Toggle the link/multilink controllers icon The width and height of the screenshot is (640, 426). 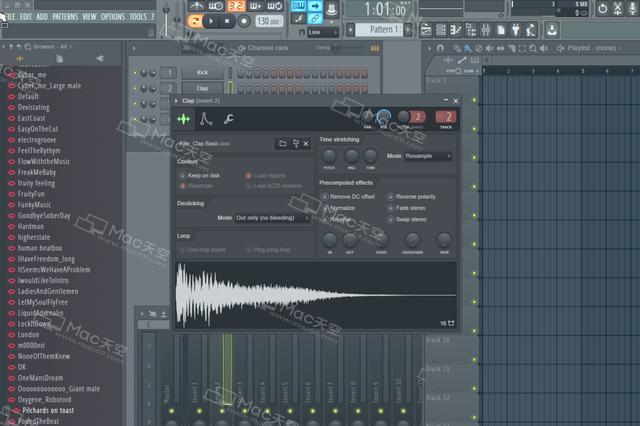tap(315, 18)
